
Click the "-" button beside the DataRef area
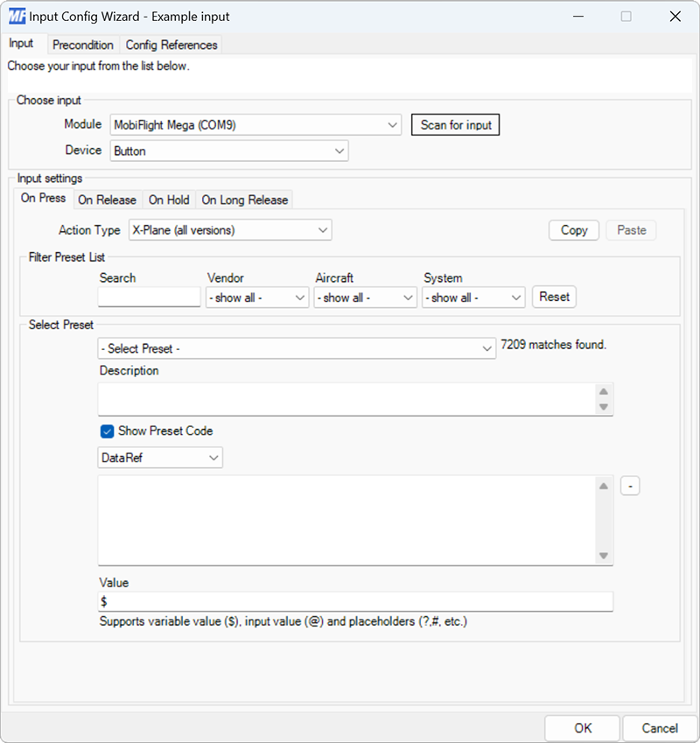pyautogui.click(x=630, y=485)
